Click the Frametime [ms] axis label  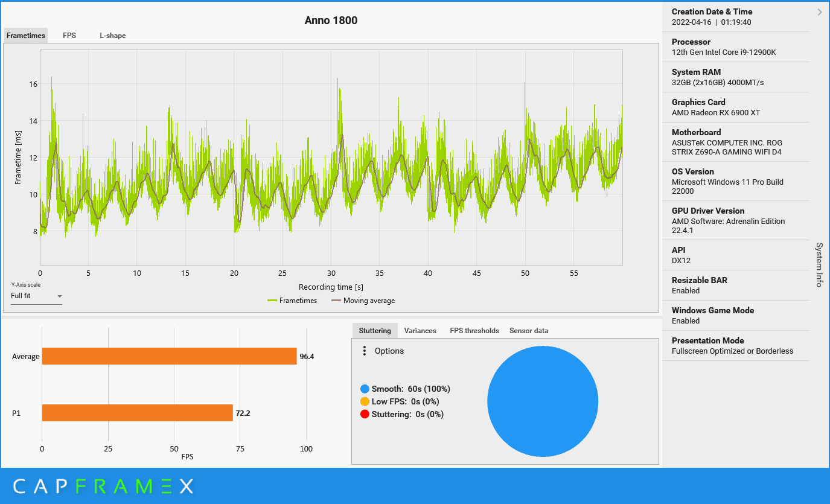(18, 157)
